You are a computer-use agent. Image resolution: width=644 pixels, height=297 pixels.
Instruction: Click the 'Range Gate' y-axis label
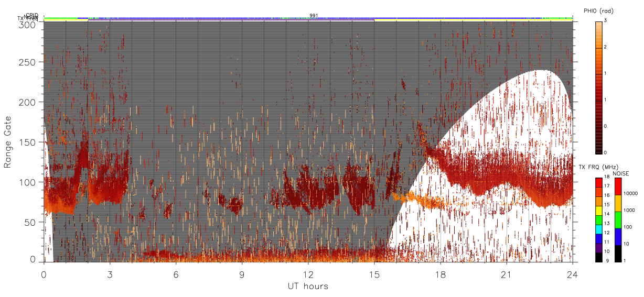pos(7,142)
